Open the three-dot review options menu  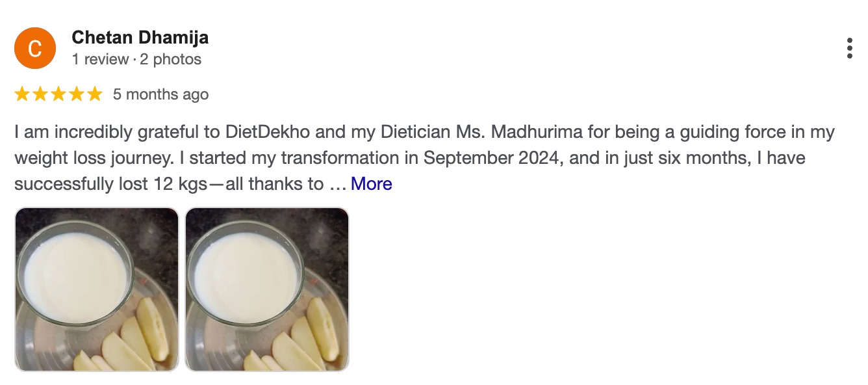849,48
